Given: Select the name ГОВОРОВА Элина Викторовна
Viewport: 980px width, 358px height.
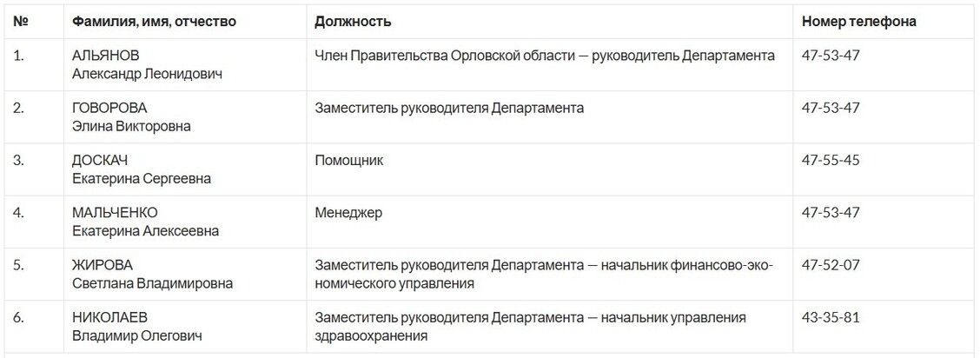Looking at the screenshot, I should 131,116.
